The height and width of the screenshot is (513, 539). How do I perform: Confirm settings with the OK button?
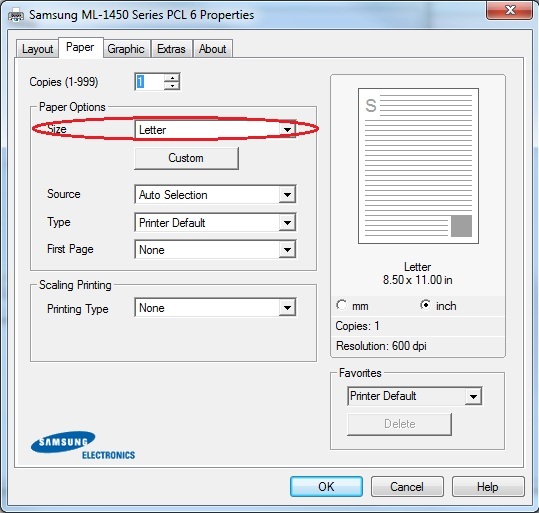(326, 487)
